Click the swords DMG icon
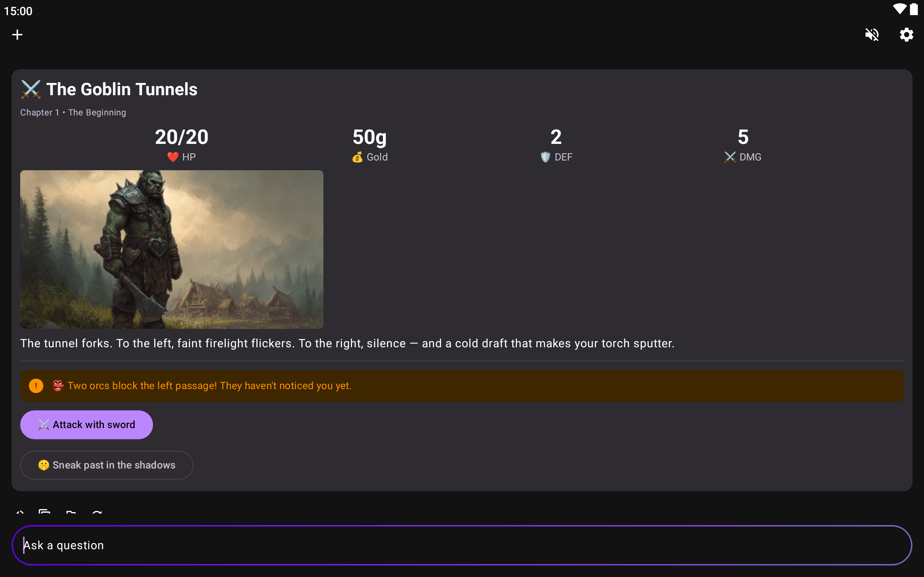Screen dimensions: 924x577 coord(730,157)
